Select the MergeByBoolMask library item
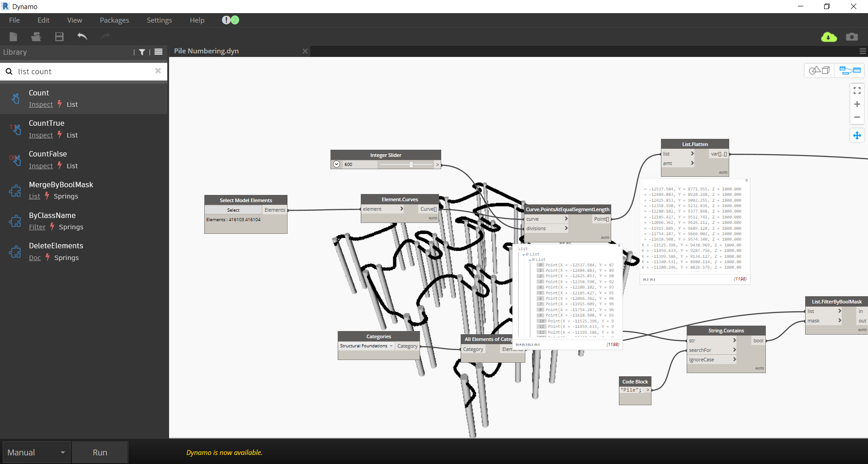 (84, 190)
